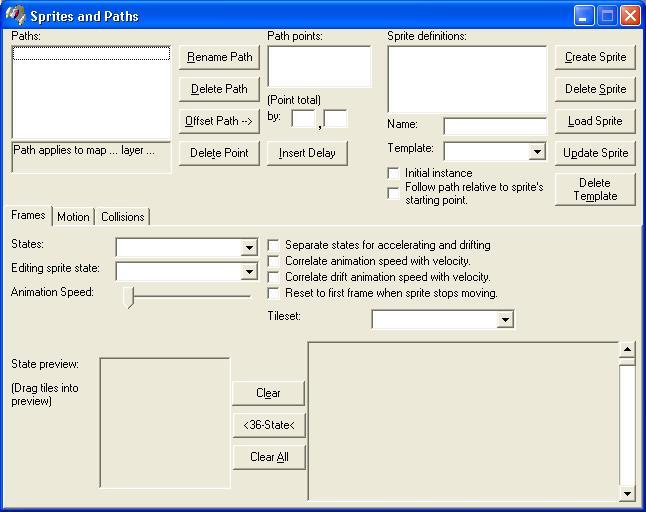Screen dimensions: 646x512
Task: Expand the Tileset dropdown
Action: point(505,319)
